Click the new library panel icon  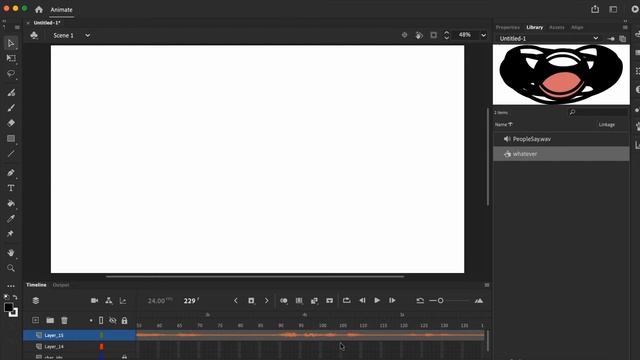pos(622,39)
